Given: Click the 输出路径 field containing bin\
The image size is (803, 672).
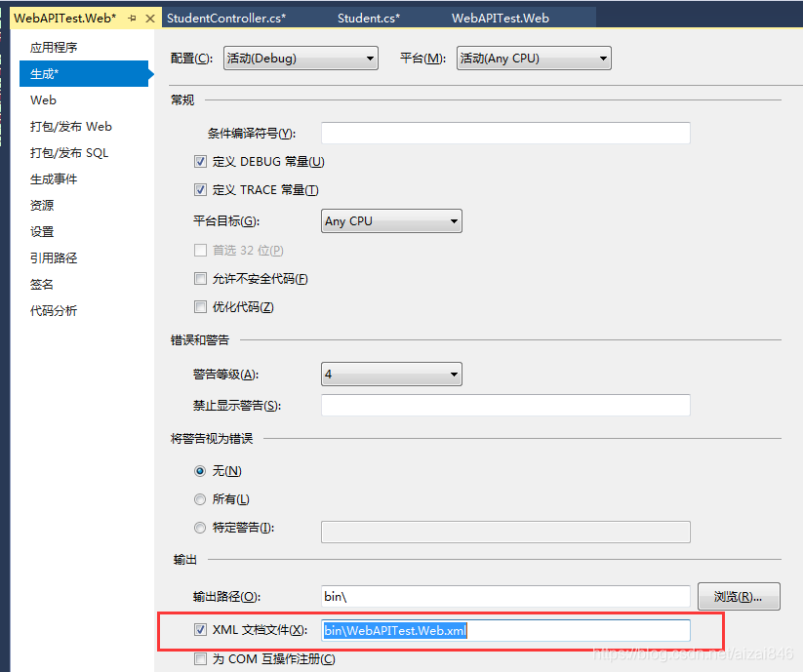Looking at the screenshot, I should (x=505, y=596).
